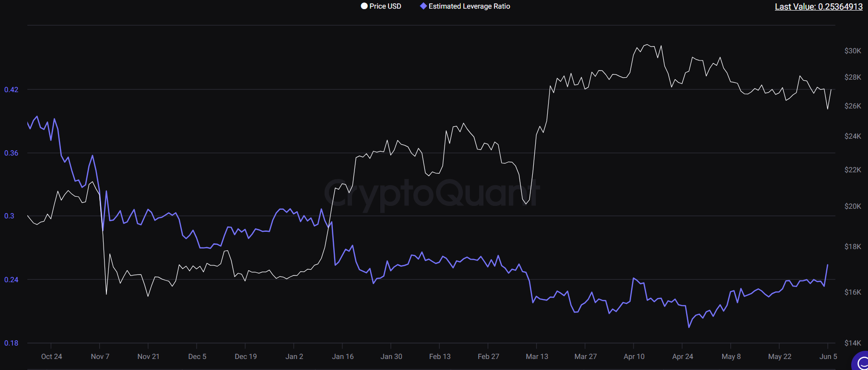
Task: Click the Feb 13 date label
Action: point(440,357)
